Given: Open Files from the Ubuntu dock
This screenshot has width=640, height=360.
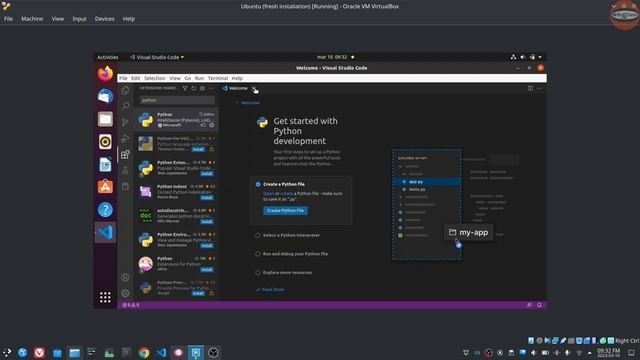Looking at the screenshot, I should (x=105, y=119).
